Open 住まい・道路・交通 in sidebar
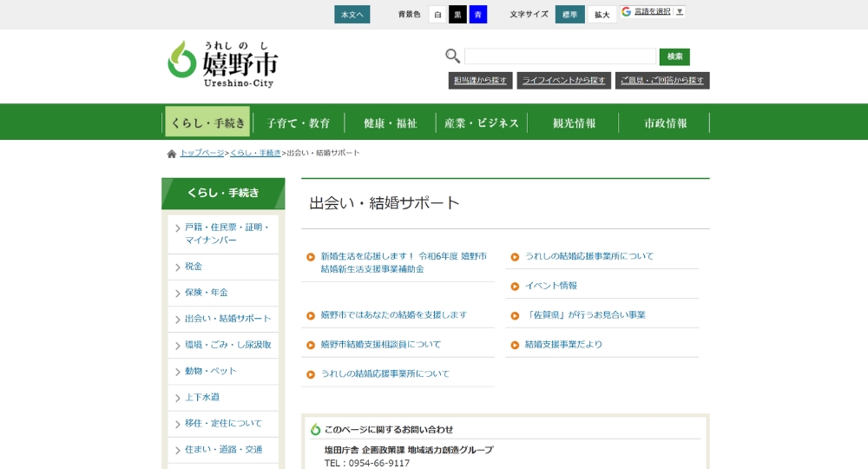 [223, 450]
